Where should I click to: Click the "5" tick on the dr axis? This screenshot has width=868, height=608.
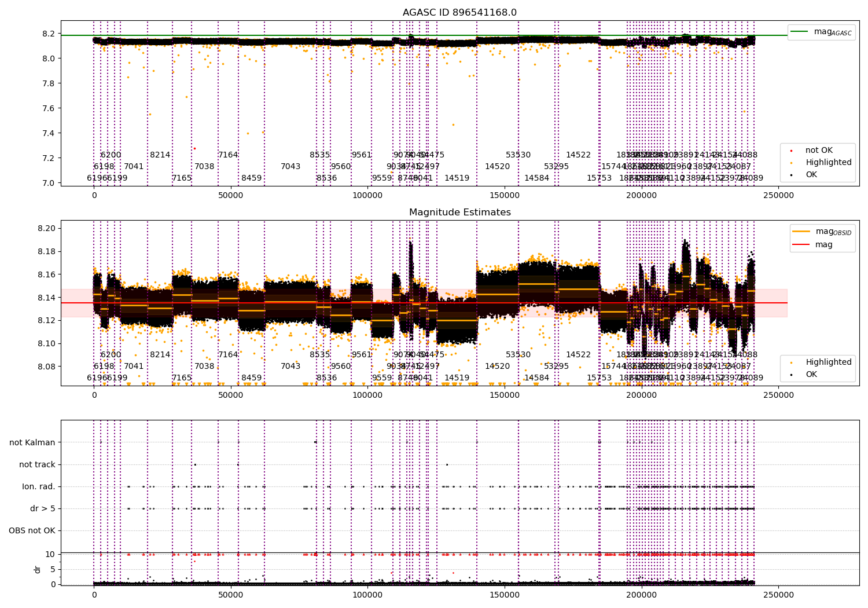click(x=53, y=569)
